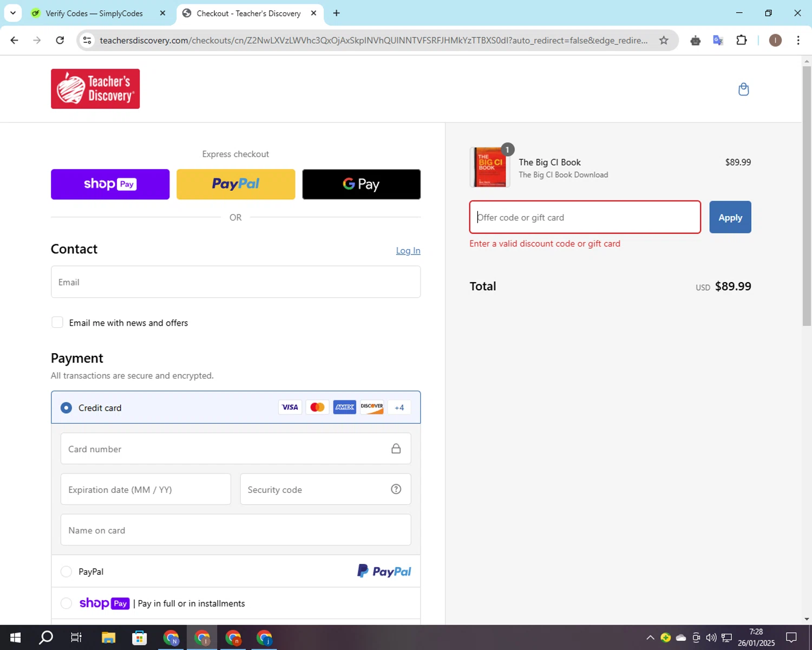Click the Security code field

pos(325,489)
